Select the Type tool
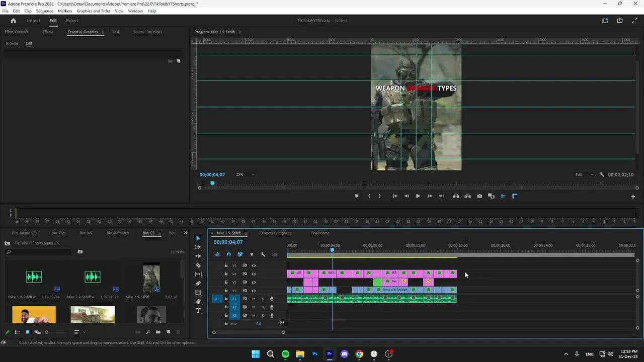This screenshot has height=362, width=644. pyautogui.click(x=198, y=311)
